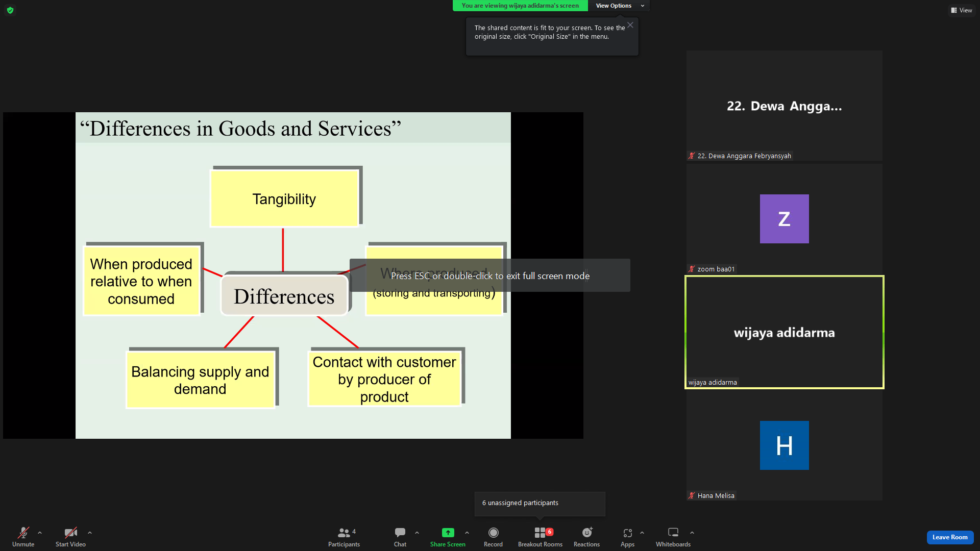The image size is (980, 551).
Task: Open video options arrow beside Start Video
Action: coord(90,533)
